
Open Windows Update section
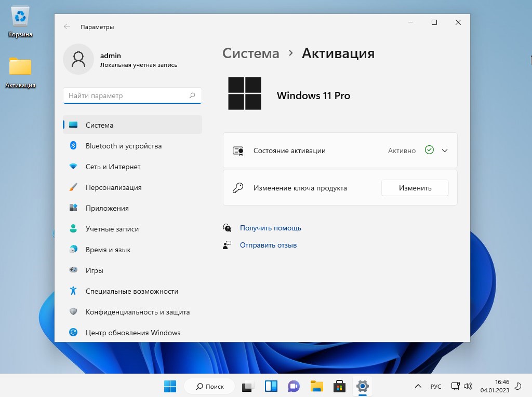click(x=132, y=333)
